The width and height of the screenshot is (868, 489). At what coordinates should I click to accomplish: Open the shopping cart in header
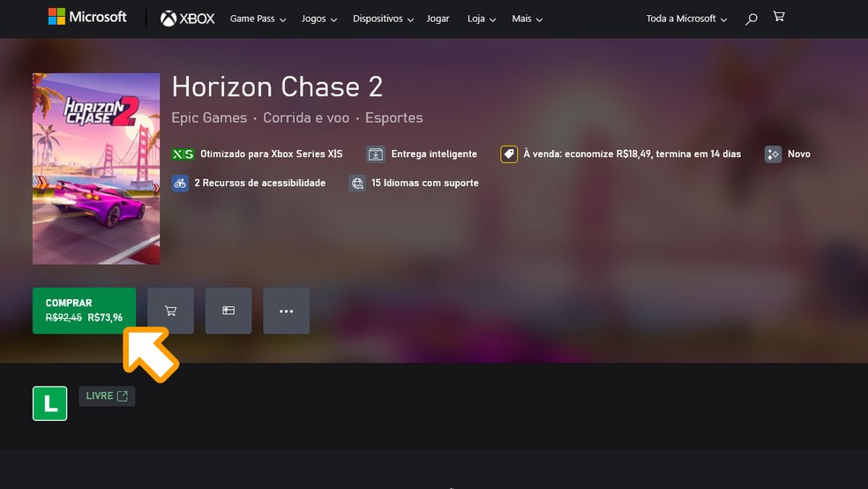[779, 17]
